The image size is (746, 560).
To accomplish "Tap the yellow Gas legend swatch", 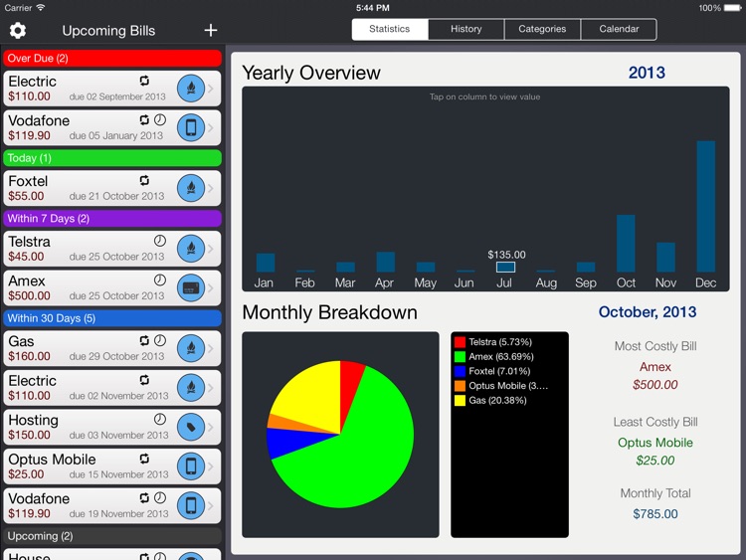I will pos(460,400).
